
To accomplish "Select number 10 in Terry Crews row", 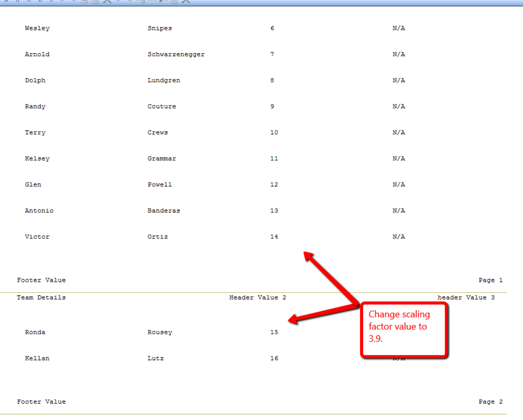I will (x=274, y=133).
